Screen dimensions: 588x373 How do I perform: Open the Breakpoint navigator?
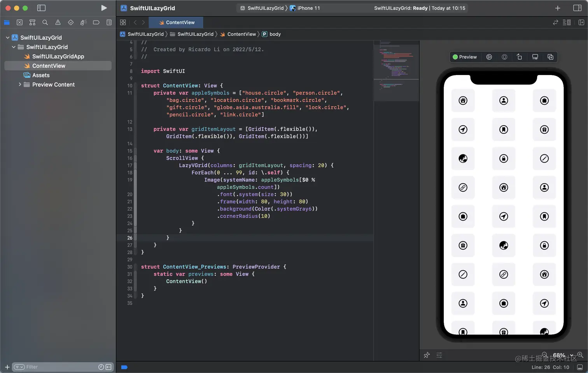pos(96,23)
